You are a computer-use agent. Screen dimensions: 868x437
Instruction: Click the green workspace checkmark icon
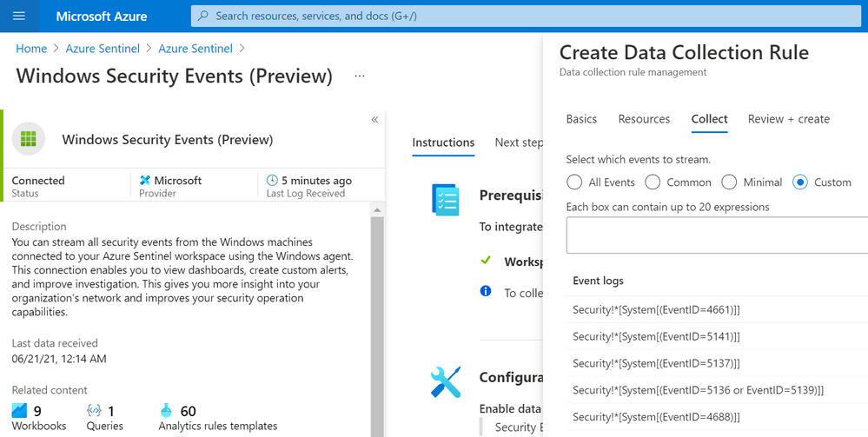tap(486, 261)
